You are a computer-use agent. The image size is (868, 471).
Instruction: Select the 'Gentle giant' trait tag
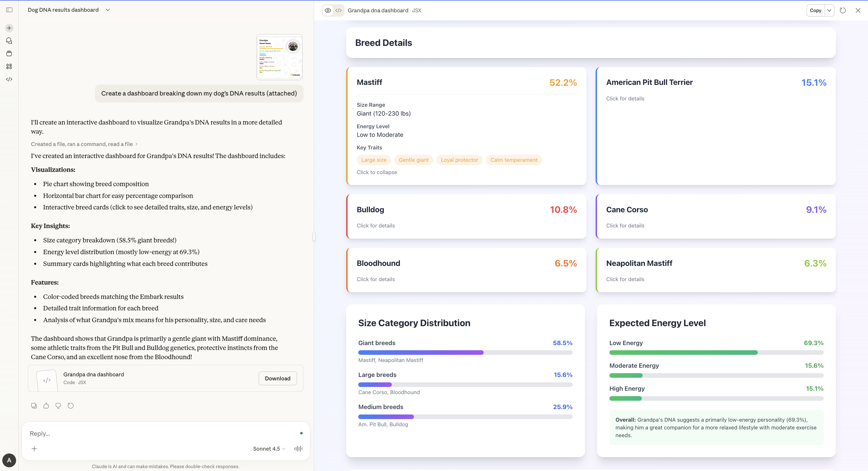click(x=413, y=160)
